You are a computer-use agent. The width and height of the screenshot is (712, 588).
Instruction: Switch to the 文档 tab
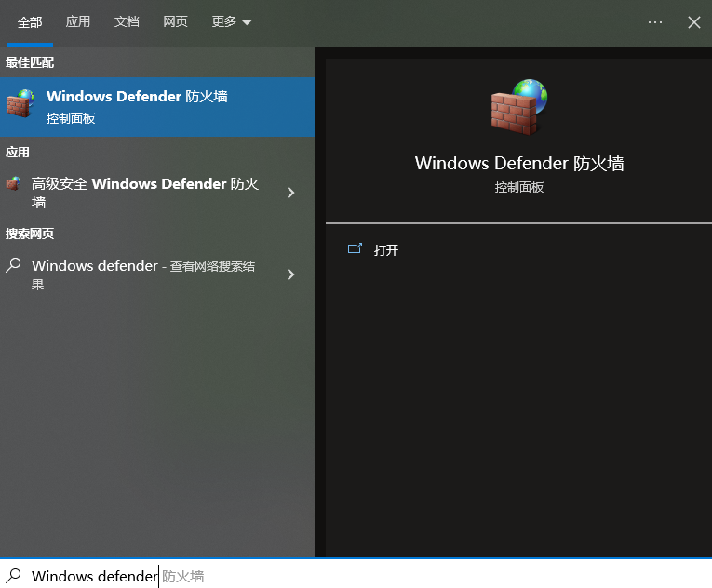pos(127,21)
